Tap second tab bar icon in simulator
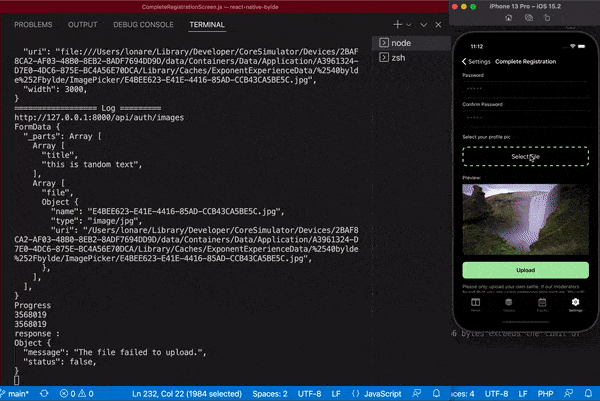The image size is (600, 401). coord(509,304)
